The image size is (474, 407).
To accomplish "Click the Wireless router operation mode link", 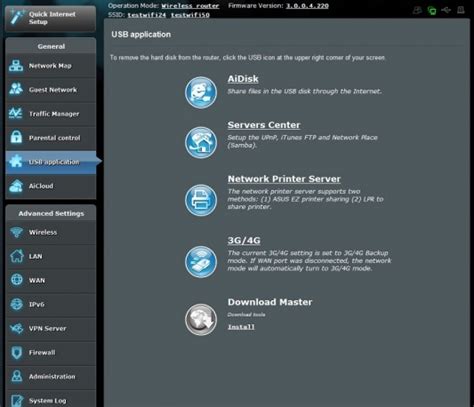I will pos(190,6).
